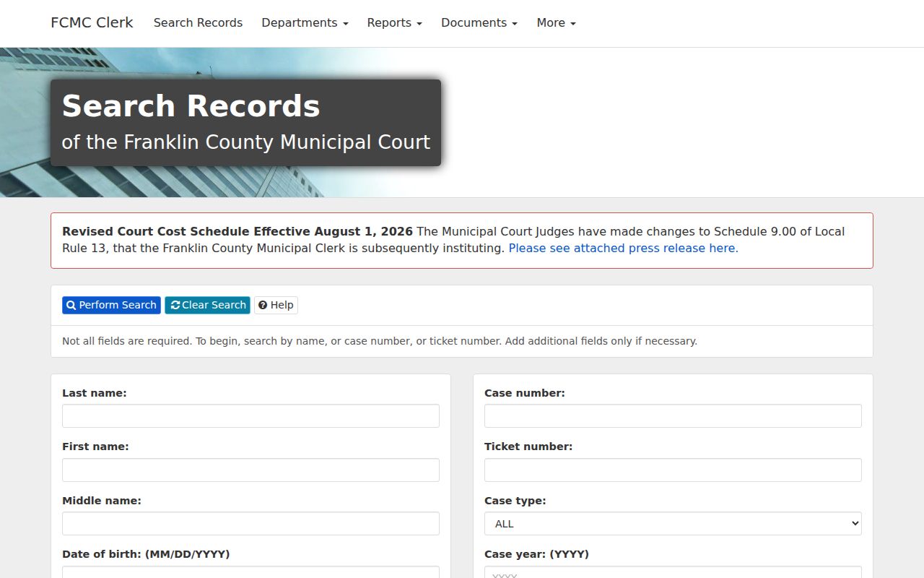This screenshot has width=924, height=578.
Task: Click the 'Last name:' label
Action: (x=94, y=393)
